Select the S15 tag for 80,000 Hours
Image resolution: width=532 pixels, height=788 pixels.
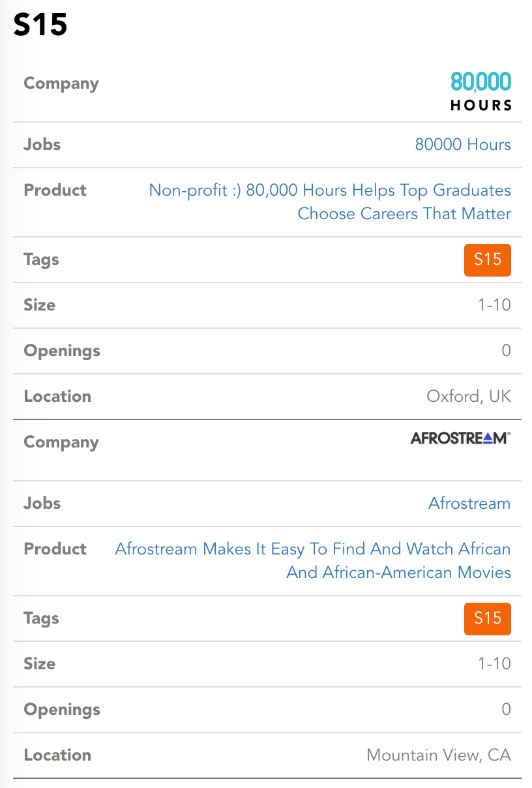(488, 260)
